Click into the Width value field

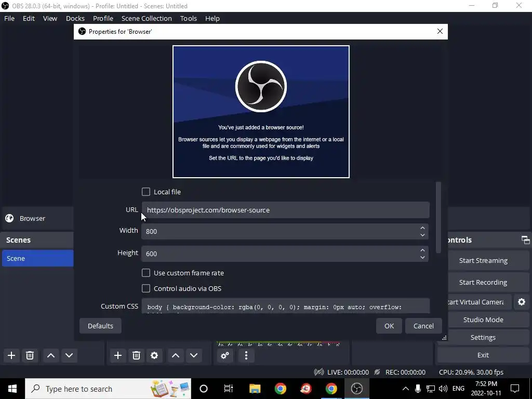[280, 231]
